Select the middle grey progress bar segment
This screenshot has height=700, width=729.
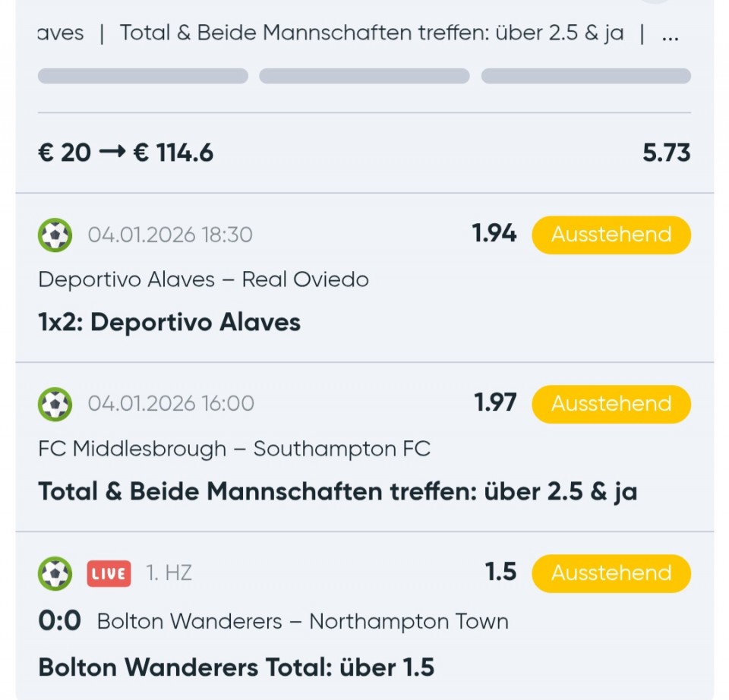point(364,76)
